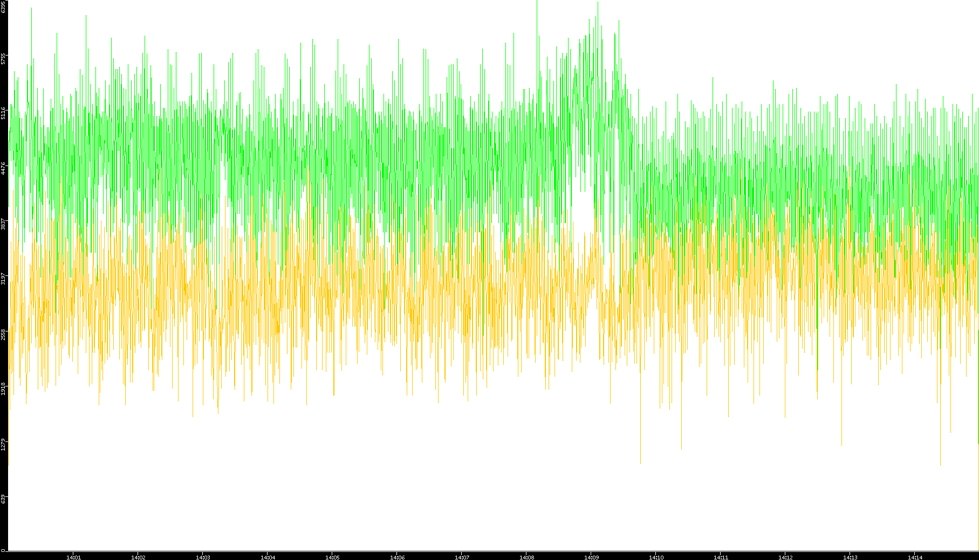
Task: Select the 5755 value axis label
Action: click(3, 58)
